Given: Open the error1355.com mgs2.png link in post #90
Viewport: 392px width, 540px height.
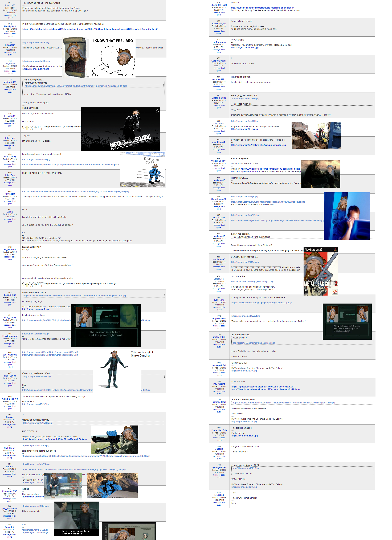Looking at the screenshot, I should click(x=252, y=282).
